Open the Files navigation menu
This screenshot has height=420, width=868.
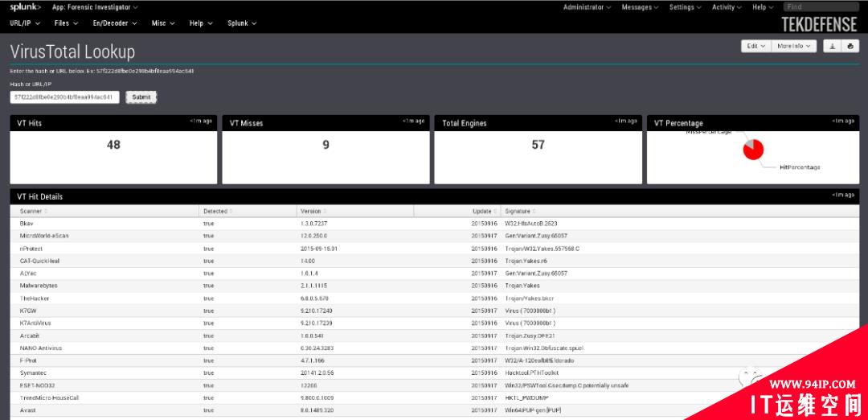coord(67,23)
